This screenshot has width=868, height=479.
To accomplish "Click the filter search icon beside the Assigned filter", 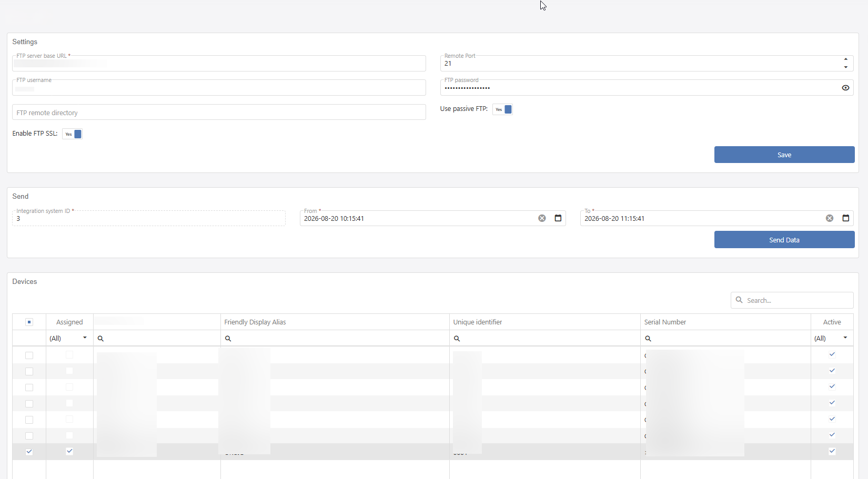I will 100,339.
